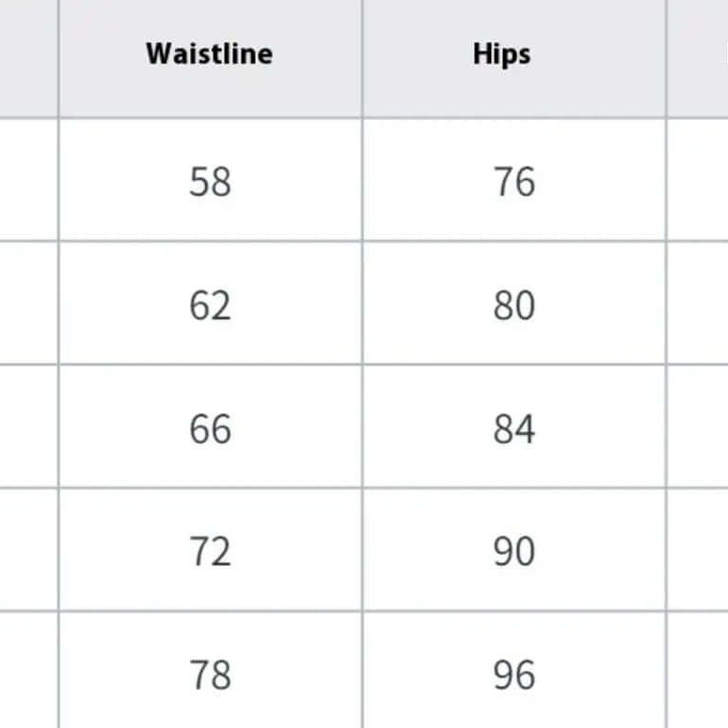This screenshot has width=728, height=728.
Task: Click the Hips column header
Action: point(514,58)
